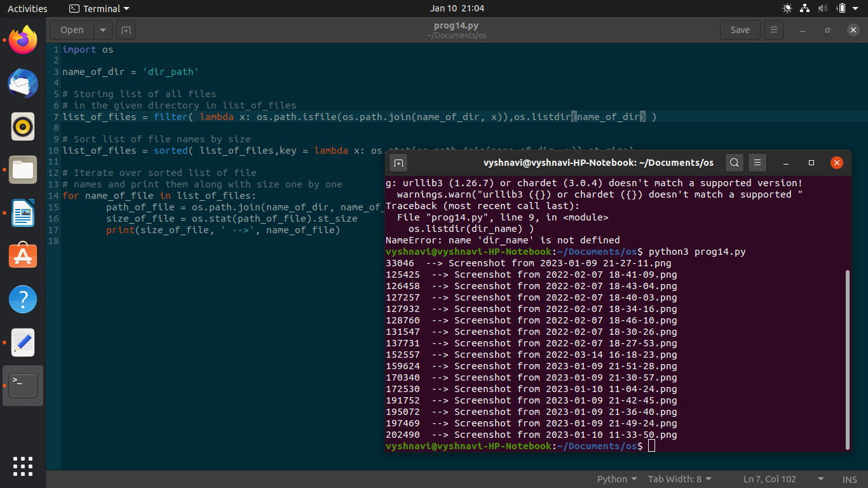This screenshot has height=488, width=868.
Task: Click the 33046 screenshot row in Terminal
Action: pos(529,263)
